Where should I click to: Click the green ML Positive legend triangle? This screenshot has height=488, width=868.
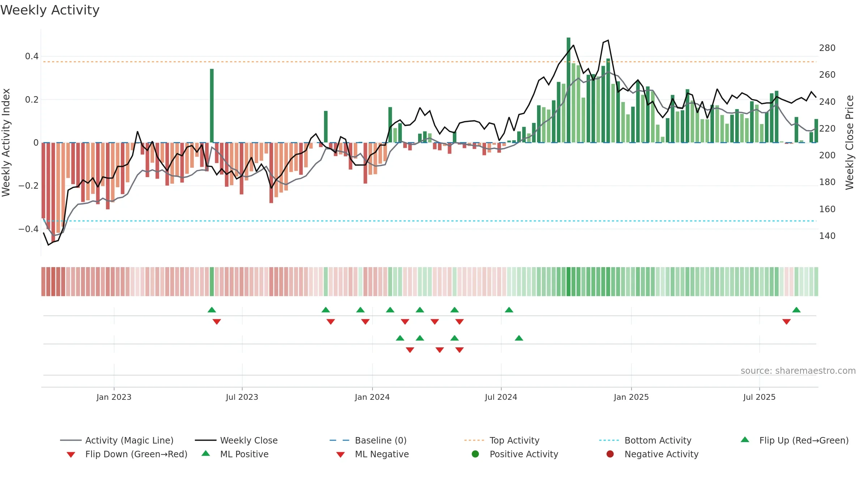(206, 453)
